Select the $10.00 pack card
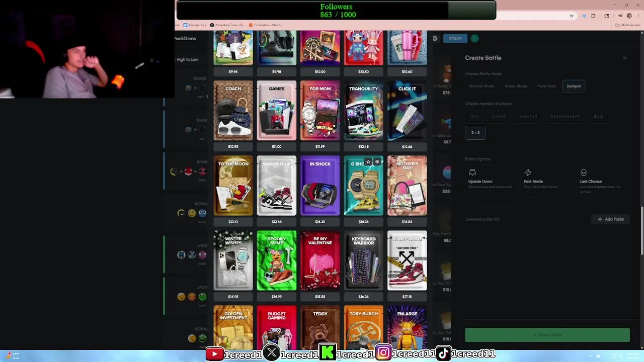This screenshot has width=644, height=362. (320, 48)
